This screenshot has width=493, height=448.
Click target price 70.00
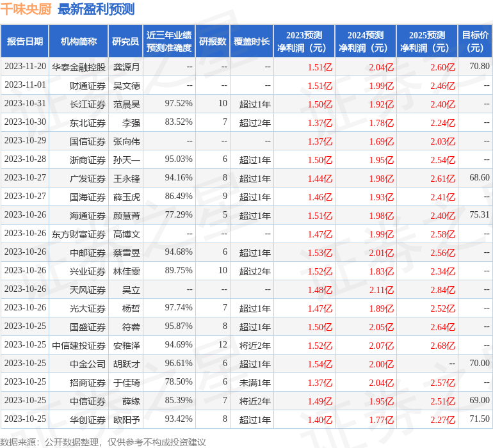pyautogui.click(x=480, y=363)
